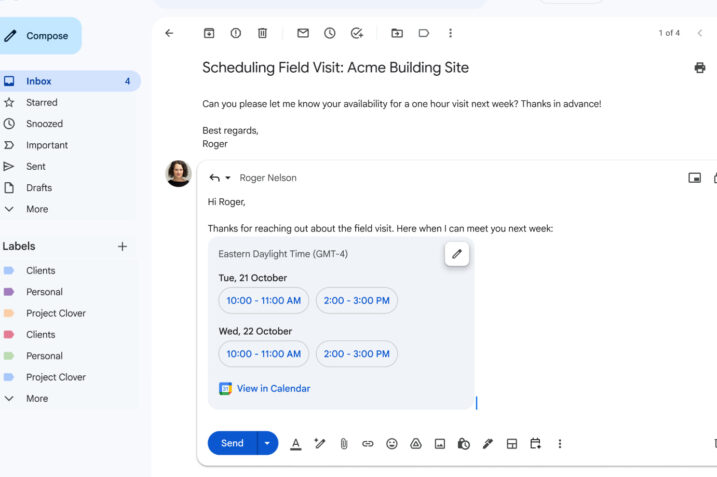This screenshot has width=717, height=477.
Task: Toggle the text formatting options
Action: 296,444
